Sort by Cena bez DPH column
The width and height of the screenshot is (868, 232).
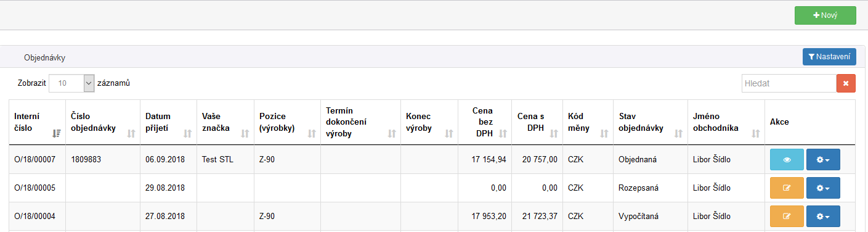click(x=485, y=122)
